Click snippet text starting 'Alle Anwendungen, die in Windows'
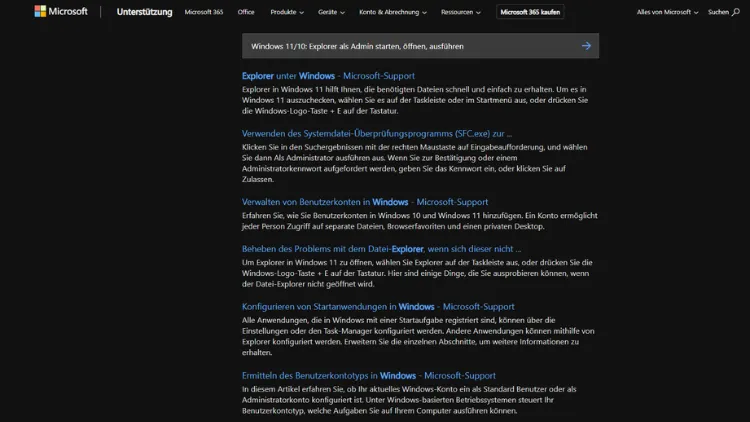 (418, 336)
